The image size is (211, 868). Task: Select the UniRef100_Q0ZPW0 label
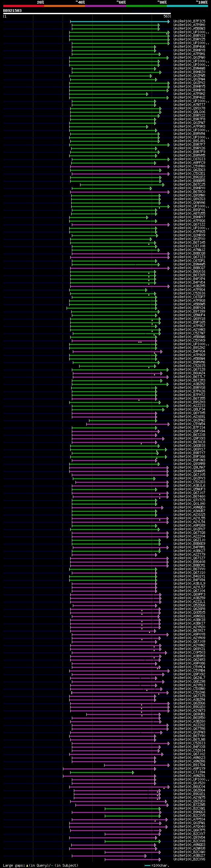[190, 58]
